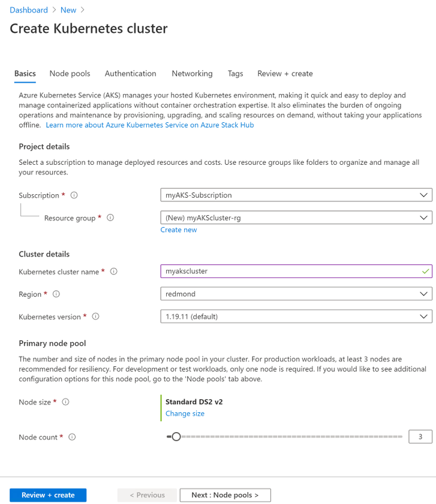
Task: Click Next : Node pools button
Action: click(225, 495)
